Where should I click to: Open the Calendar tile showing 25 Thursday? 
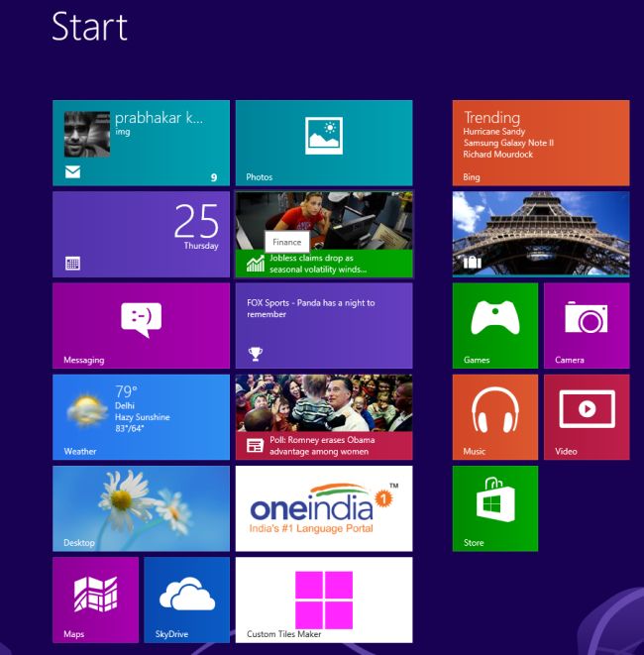pyautogui.click(x=141, y=234)
